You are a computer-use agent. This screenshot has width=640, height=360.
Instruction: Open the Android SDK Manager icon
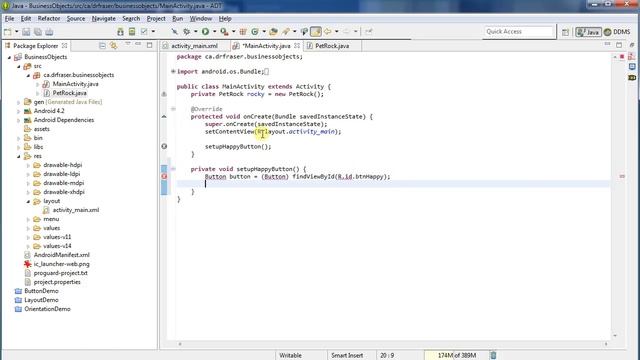click(120, 32)
